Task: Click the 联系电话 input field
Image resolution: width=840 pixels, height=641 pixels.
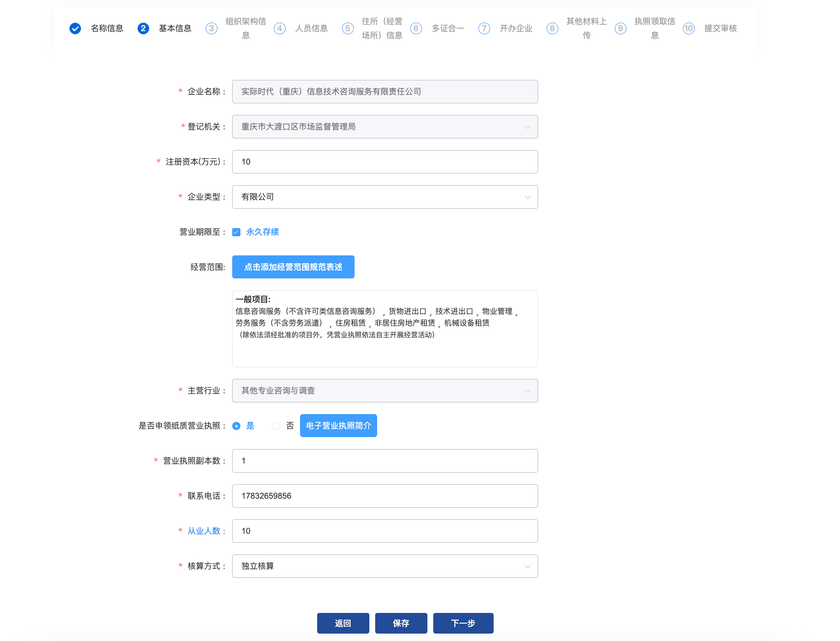Action: pyautogui.click(x=385, y=496)
